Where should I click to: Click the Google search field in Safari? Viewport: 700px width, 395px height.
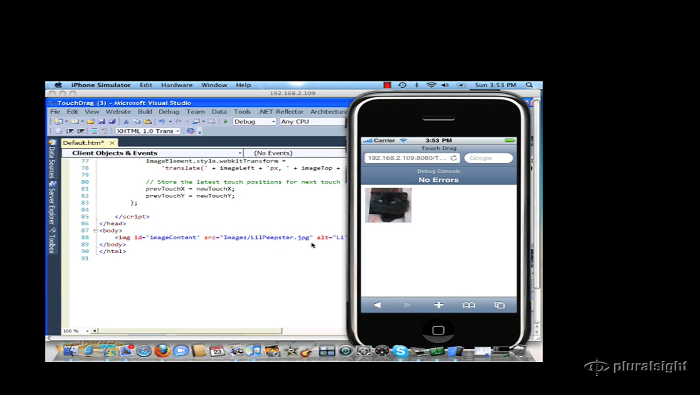tap(488, 158)
